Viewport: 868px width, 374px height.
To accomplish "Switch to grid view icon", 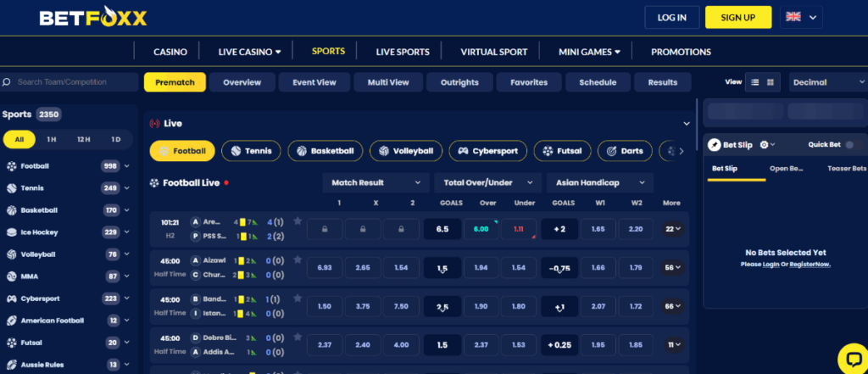I will click(x=770, y=82).
